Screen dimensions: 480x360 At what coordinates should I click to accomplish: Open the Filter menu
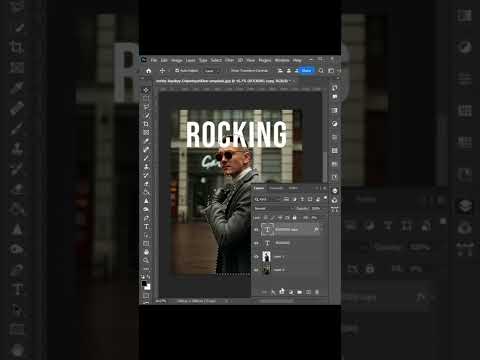229,60
